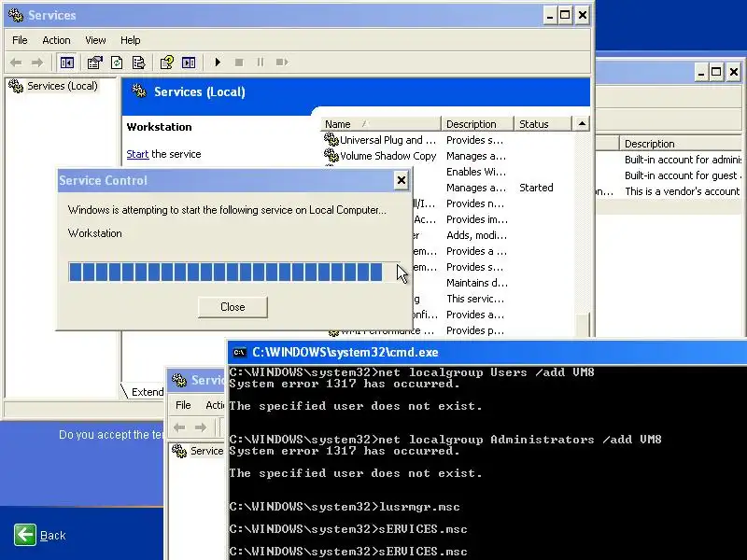Click Close button in Service Control dialog
747x560 pixels.
point(233,307)
